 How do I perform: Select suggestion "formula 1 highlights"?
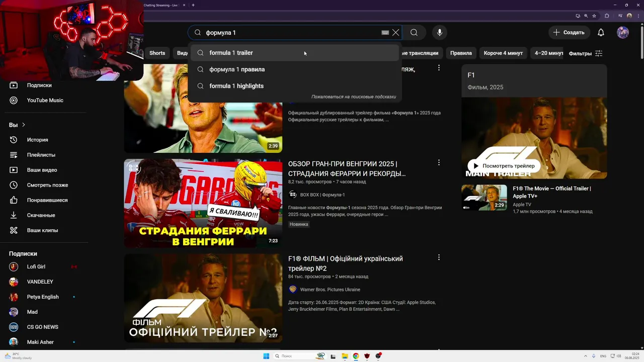tap(294, 86)
